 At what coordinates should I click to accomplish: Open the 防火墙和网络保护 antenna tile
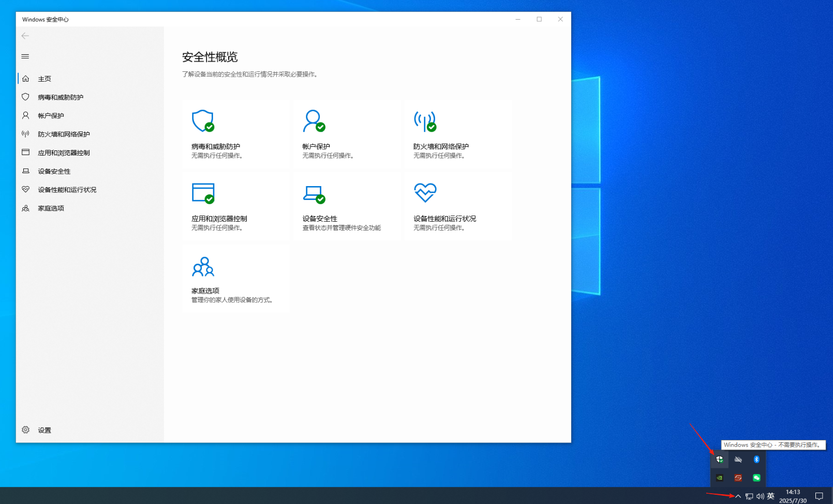click(x=458, y=134)
